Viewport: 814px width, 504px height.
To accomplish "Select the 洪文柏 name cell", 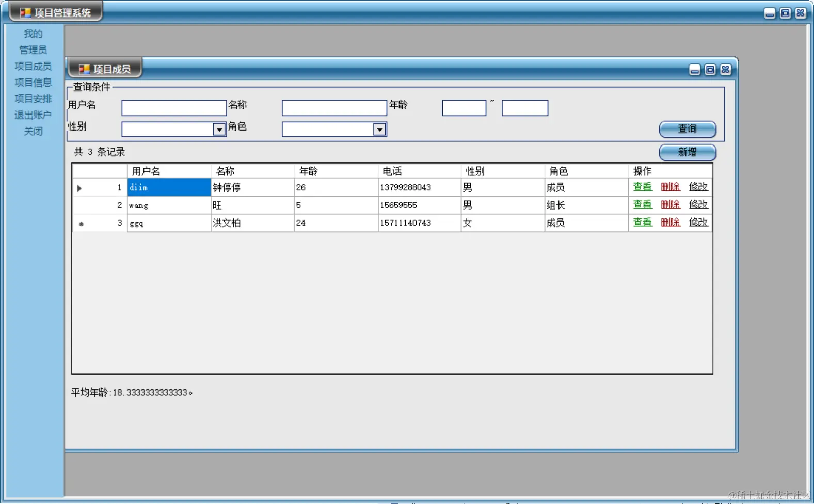I will (253, 223).
